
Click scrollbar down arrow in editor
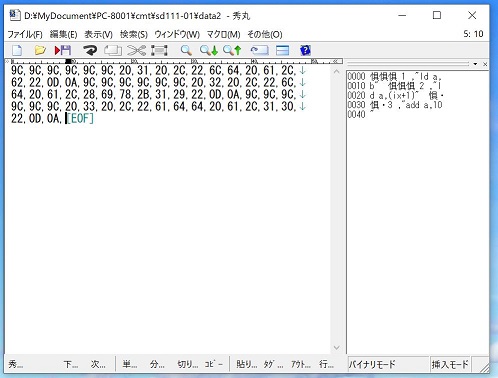tap(336, 348)
